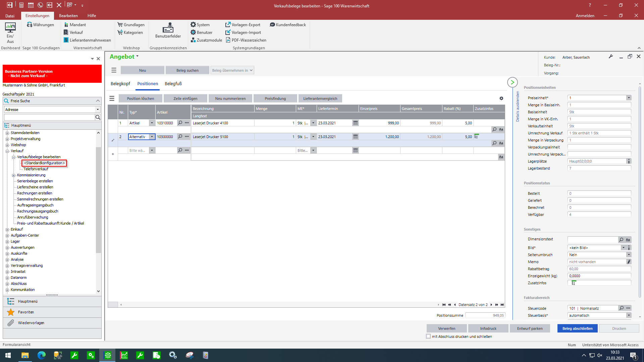The height and width of the screenshot is (362, 644).
Task: Open Kundenfeedback
Action: click(288, 25)
